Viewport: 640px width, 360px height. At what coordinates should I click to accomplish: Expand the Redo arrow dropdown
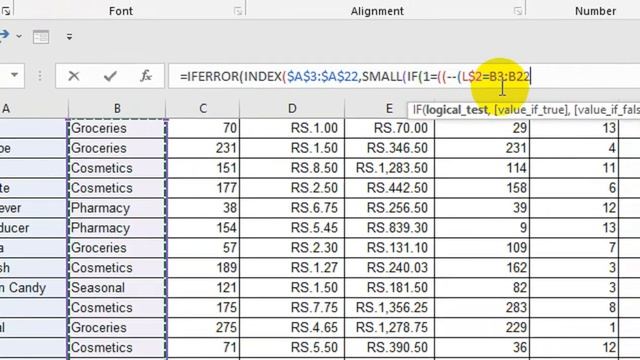point(19,36)
